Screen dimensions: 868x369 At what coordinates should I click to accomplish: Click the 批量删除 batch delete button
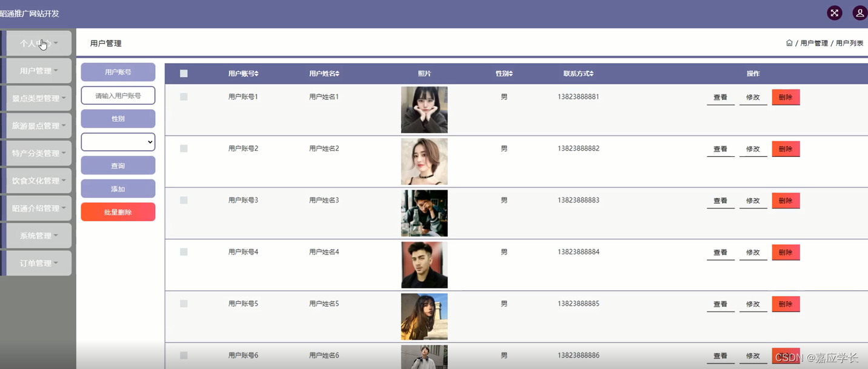point(118,212)
